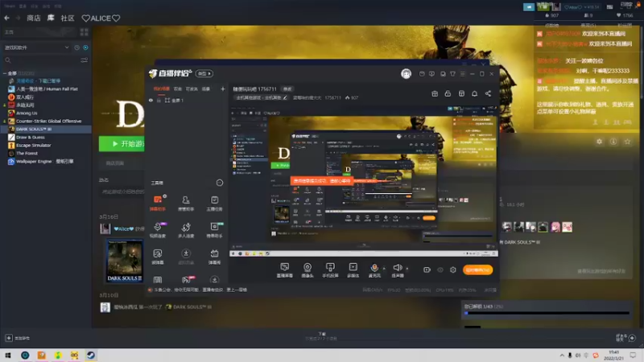Click the Steam achievements progress bar
The width and height of the screenshot is (644, 362).
pos(547,313)
